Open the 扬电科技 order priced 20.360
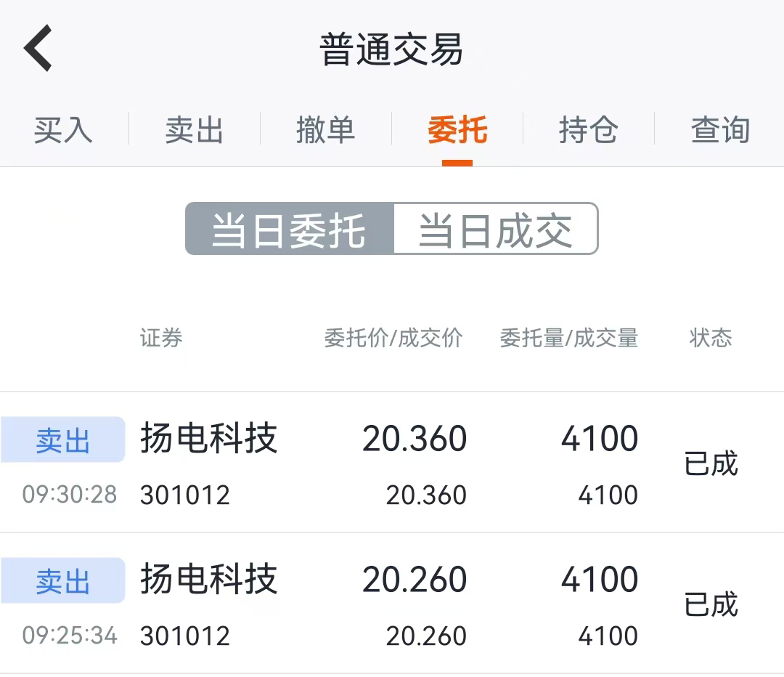 pyautogui.click(x=392, y=462)
